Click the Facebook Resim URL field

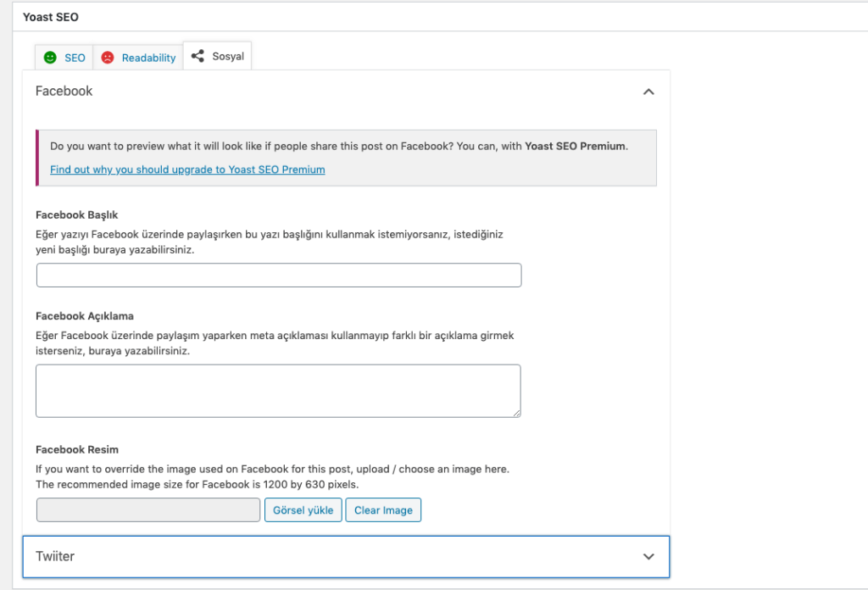click(x=148, y=509)
